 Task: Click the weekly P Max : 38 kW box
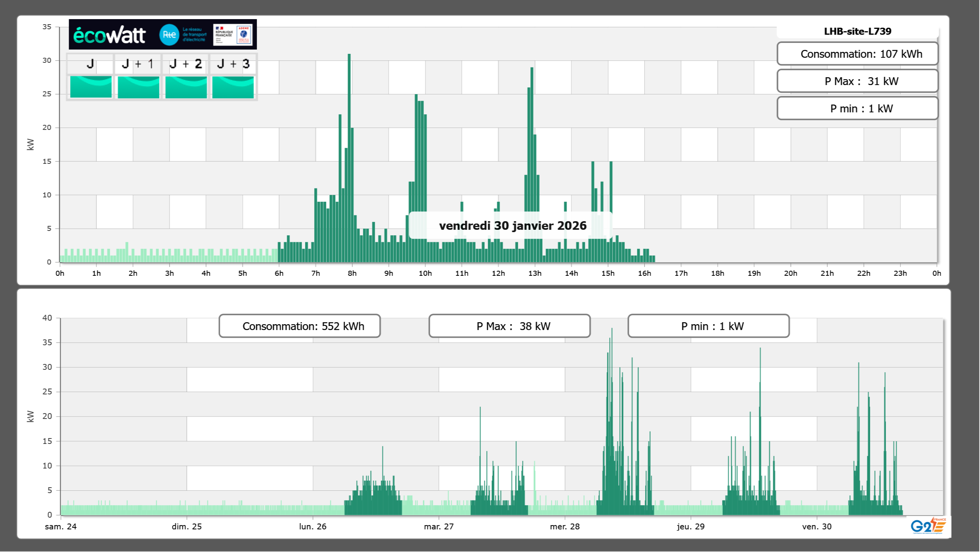click(509, 326)
